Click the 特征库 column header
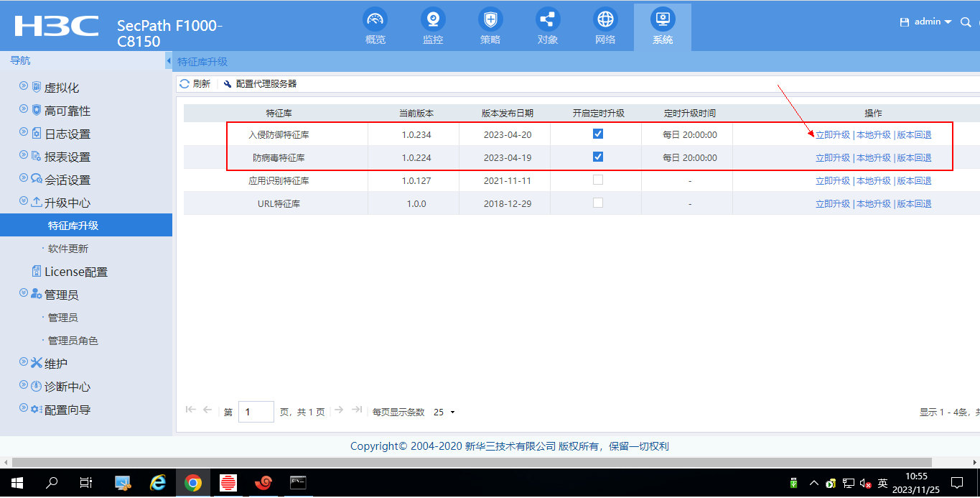Image resolution: width=980 pixels, height=498 pixels. (x=279, y=113)
